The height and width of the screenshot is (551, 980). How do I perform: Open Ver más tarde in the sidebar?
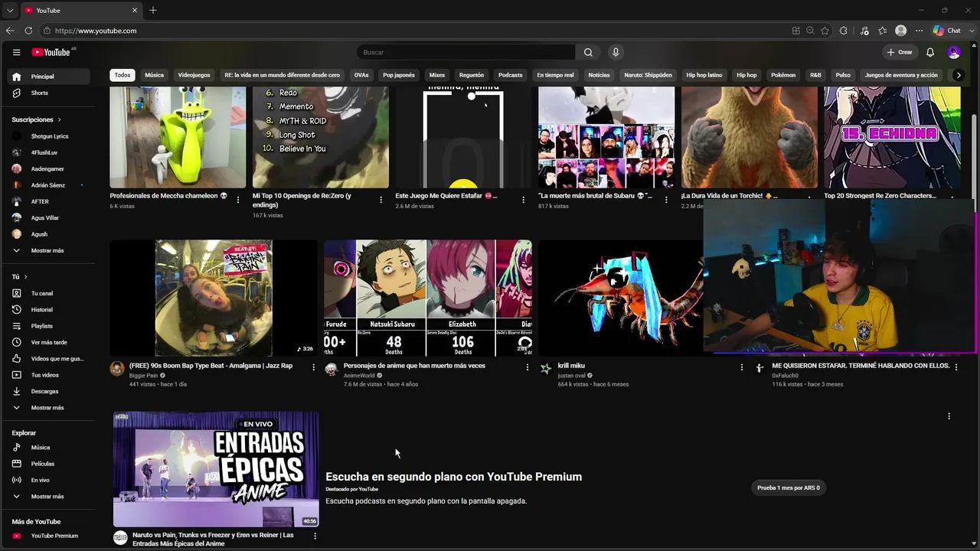[50, 342]
